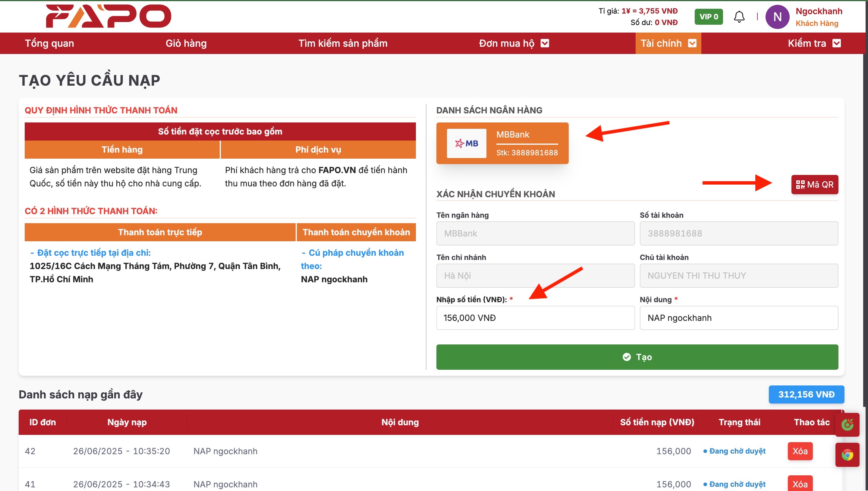Screen dimensions: 868x491
Task: Click the Số tài khoản field
Action: pos(739,233)
